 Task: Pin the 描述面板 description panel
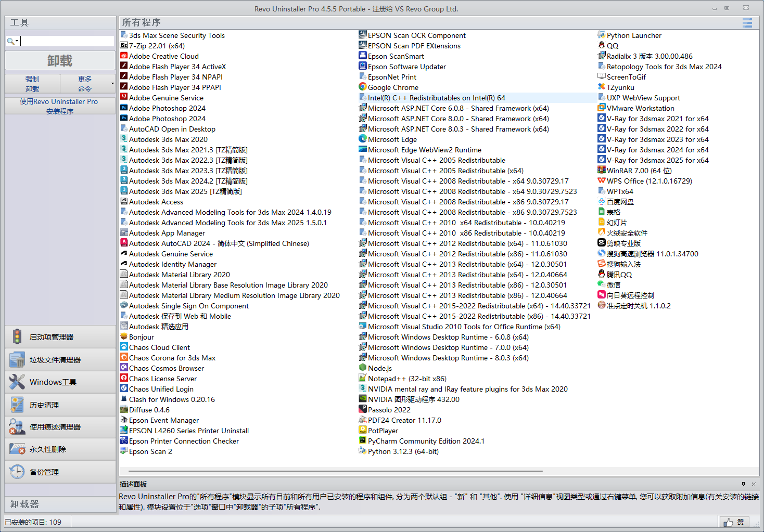pos(743,484)
